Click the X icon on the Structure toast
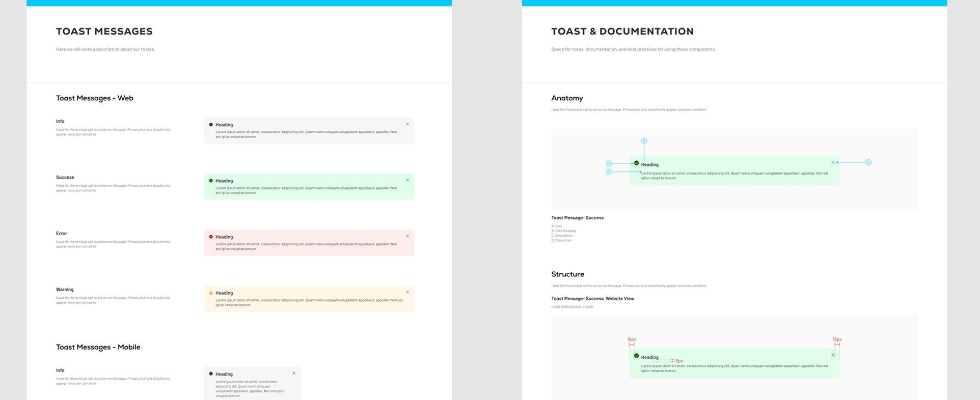This screenshot has height=400, width=980. (833, 355)
